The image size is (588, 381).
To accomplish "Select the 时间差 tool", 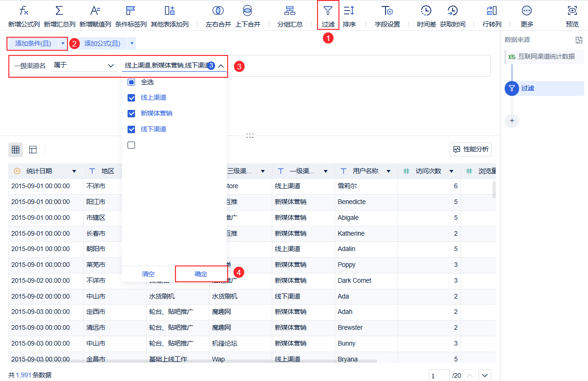I will (x=426, y=17).
